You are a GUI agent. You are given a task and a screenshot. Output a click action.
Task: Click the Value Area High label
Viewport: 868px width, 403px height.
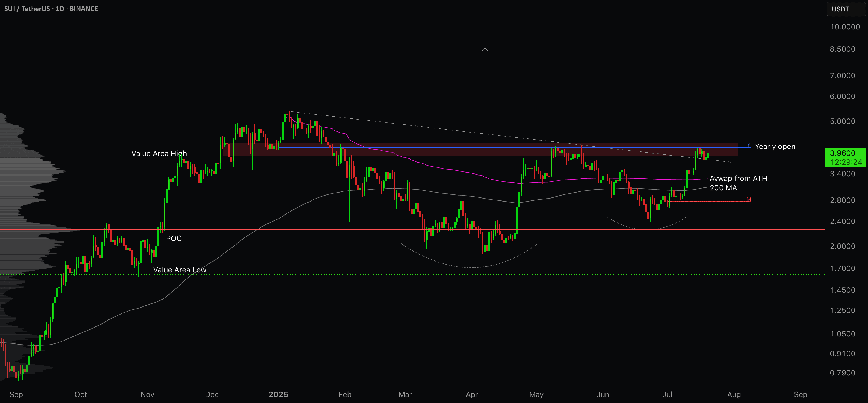(x=159, y=154)
